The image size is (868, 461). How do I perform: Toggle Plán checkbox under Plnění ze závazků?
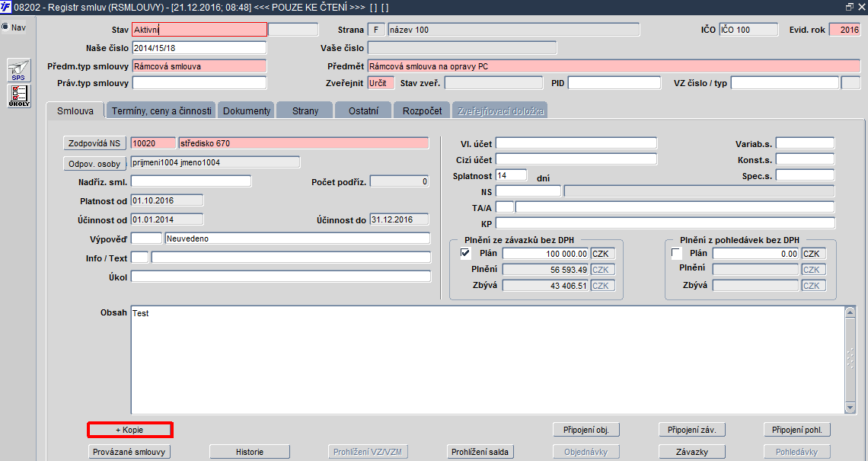point(465,253)
